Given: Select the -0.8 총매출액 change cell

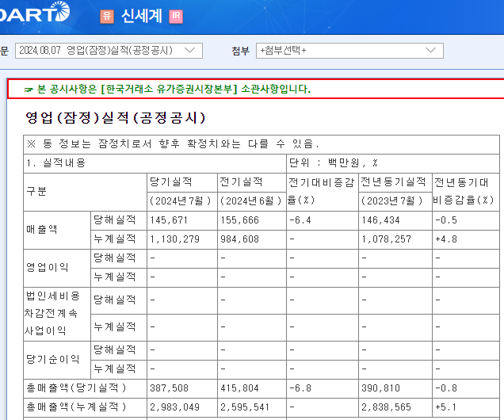Looking at the screenshot, I should [466, 388].
